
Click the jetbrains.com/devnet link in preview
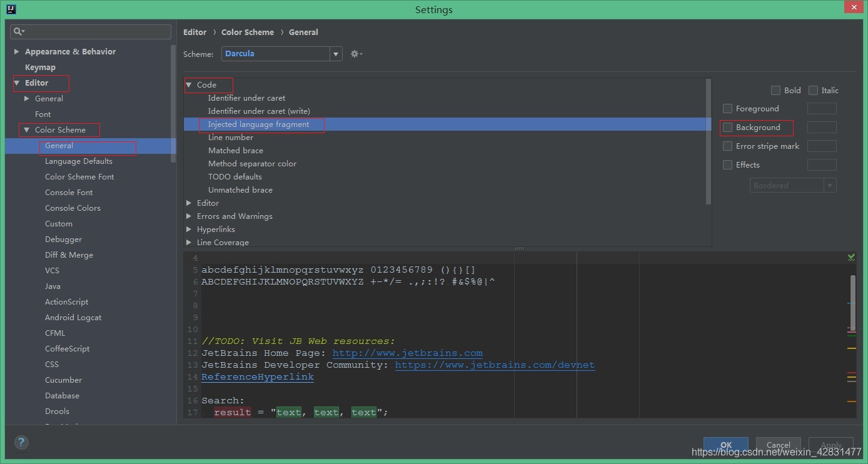pos(495,365)
